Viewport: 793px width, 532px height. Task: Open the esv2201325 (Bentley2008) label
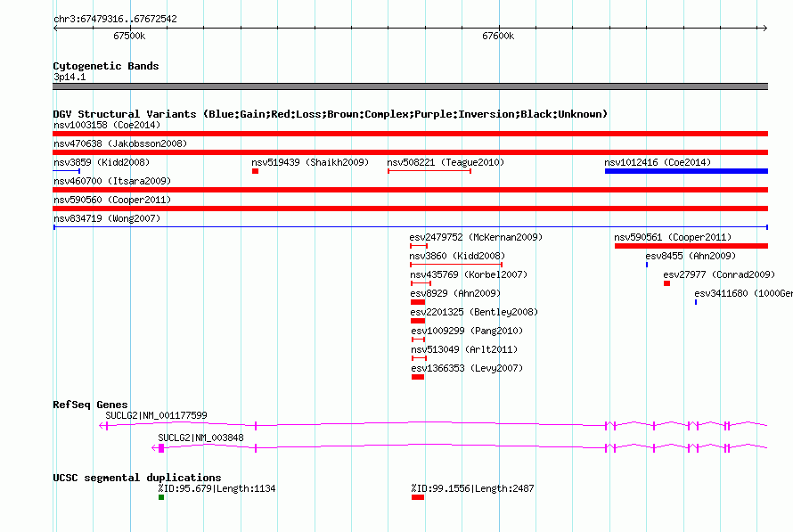click(x=474, y=312)
